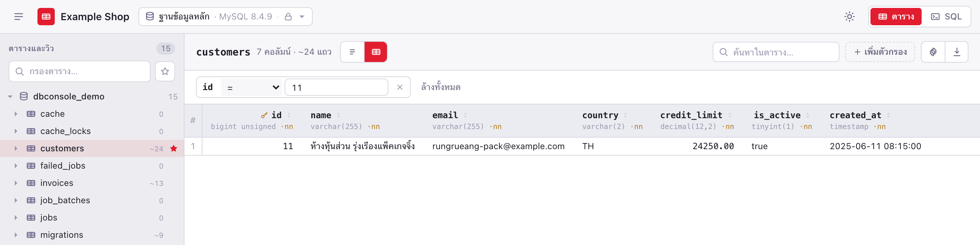This screenshot has width=980, height=245.
Task: Open the cache_locks table
Action: pyautogui.click(x=92, y=131)
